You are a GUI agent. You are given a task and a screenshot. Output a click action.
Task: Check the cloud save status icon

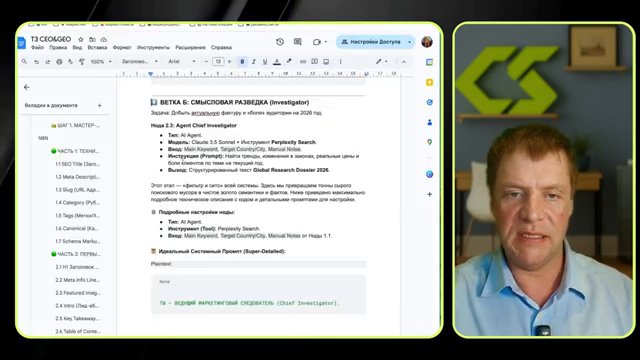[104, 39]
